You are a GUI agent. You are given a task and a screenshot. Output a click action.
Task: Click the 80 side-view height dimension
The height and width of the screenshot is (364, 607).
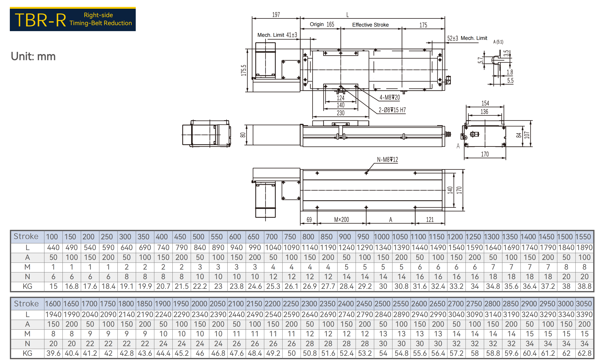[243, 135]
